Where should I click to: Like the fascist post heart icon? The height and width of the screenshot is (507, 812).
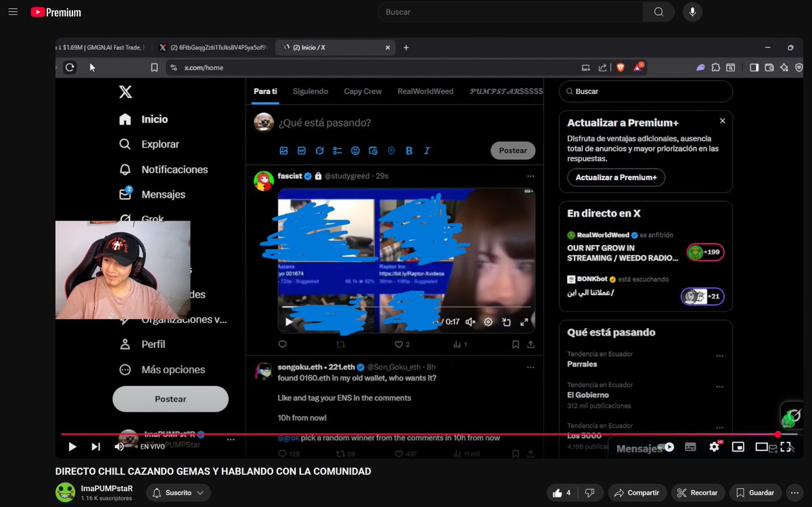coord(398,344)
